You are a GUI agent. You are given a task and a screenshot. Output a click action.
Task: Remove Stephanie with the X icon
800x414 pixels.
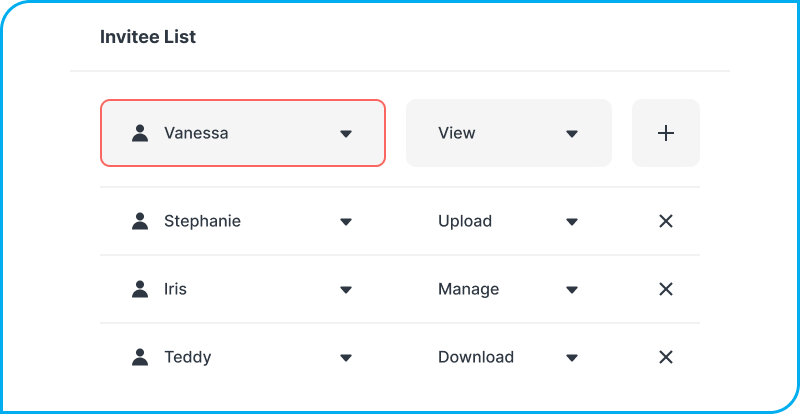666,221
